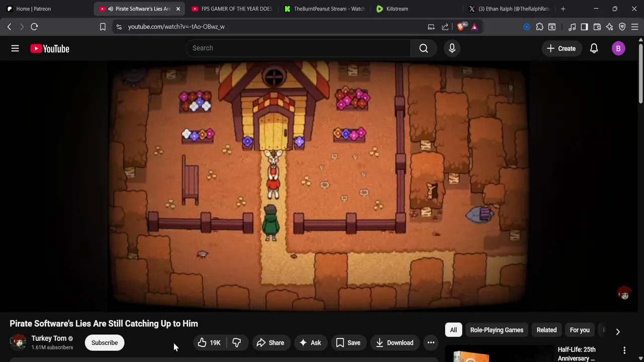
Task: Open the Brave Wallet icon
Action: 597,27
